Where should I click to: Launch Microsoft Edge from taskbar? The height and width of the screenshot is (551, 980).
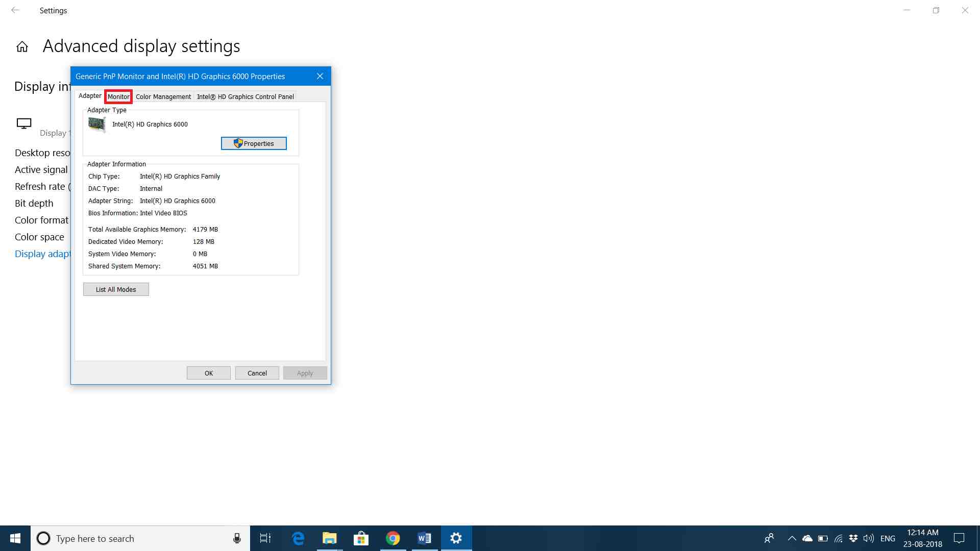point(298,538)
